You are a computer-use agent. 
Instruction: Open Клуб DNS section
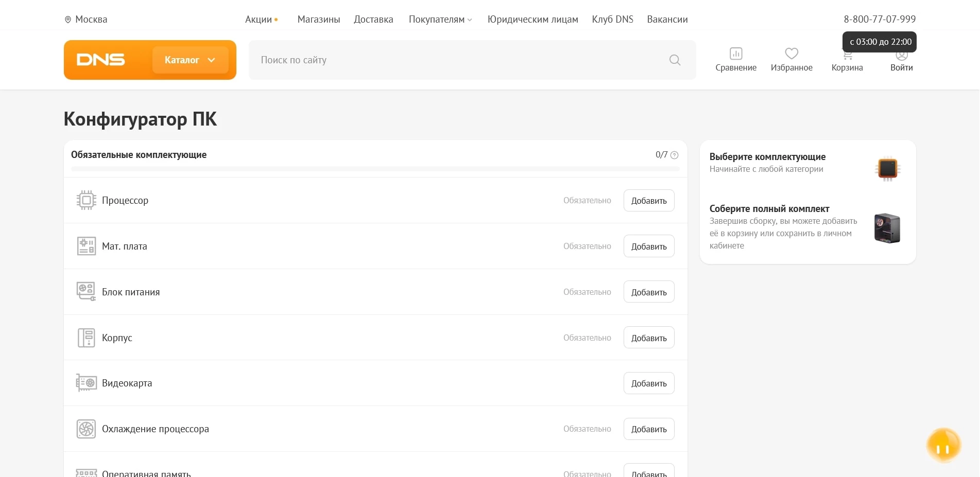612,20
